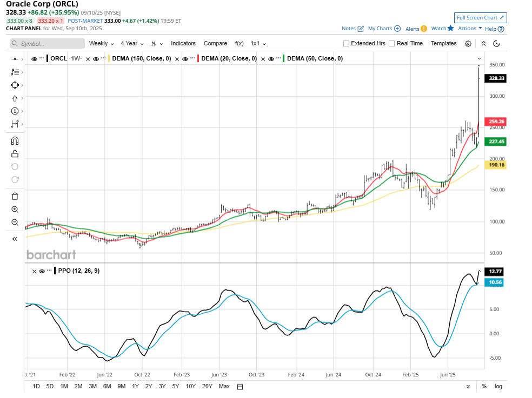The width and height of the screenshot is (532, 398).
Task: Open the Actions dropdown menu
Action: [470, 29]
